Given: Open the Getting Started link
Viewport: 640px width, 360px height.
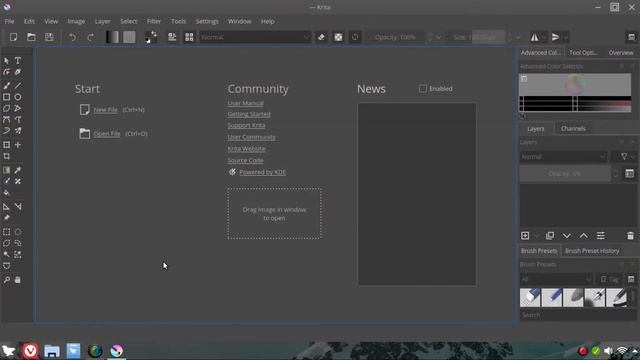Looking at the screenshot, I should 249,114.
